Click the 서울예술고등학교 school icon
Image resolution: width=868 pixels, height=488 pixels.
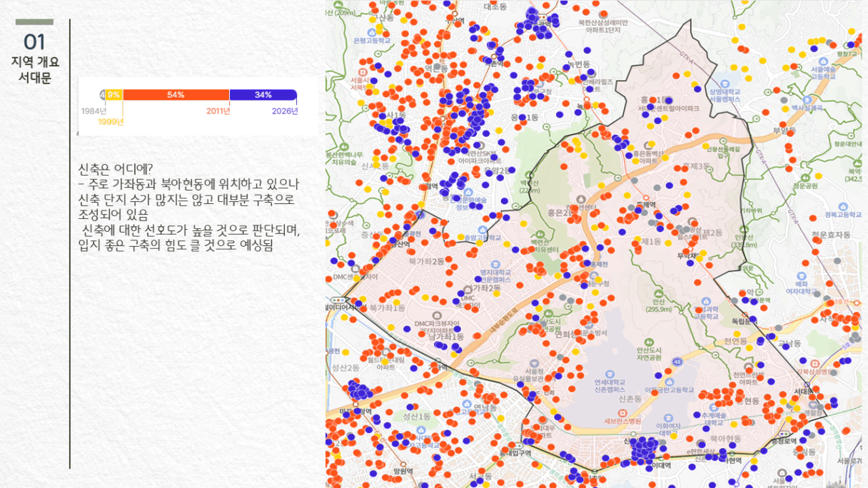pos(824,61)
